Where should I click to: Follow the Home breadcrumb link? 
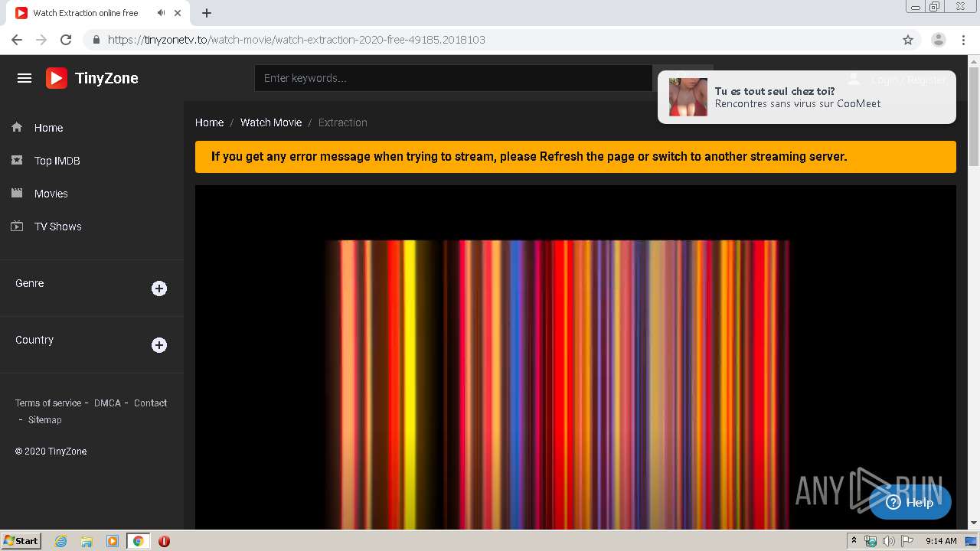pyautogui.click(x=209, y=122)
